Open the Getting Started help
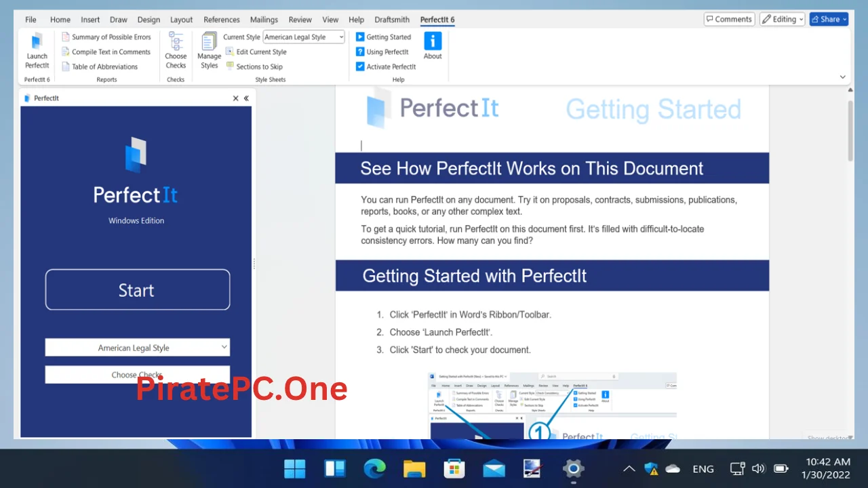 pyautogui.click(x=383, y=37)
